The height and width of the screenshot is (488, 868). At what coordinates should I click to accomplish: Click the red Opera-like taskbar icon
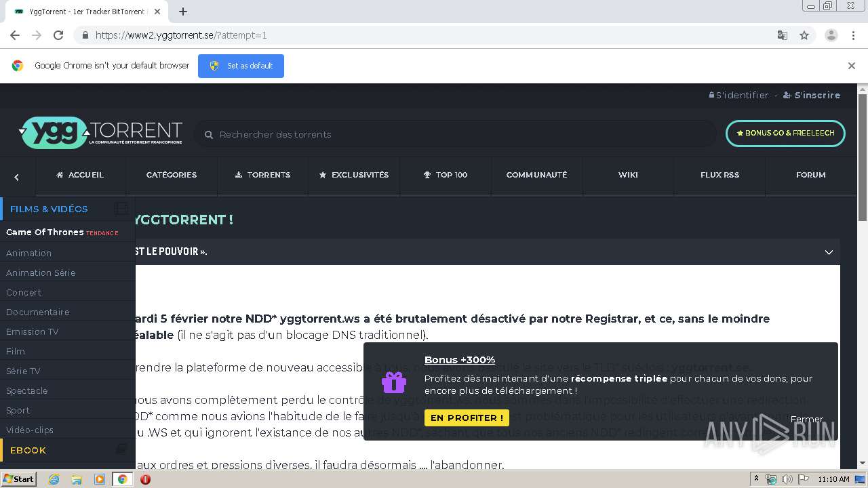[145, 479]
